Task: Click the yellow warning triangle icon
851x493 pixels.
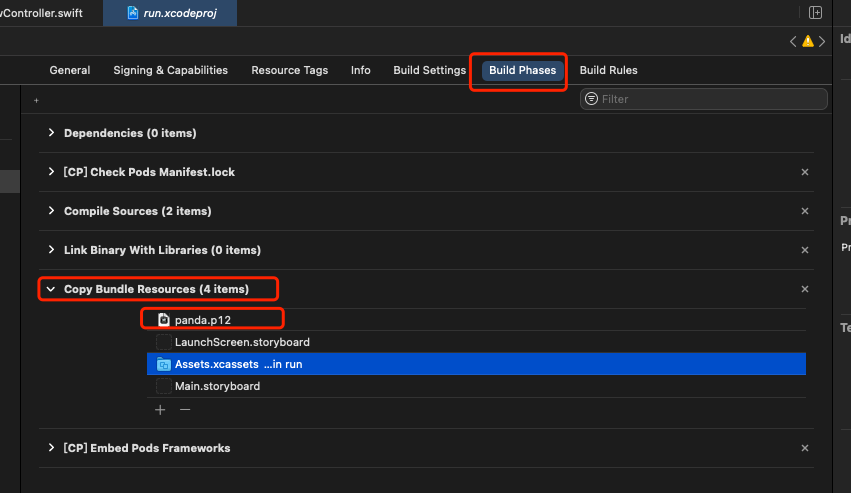Action: tap(808, 41)
